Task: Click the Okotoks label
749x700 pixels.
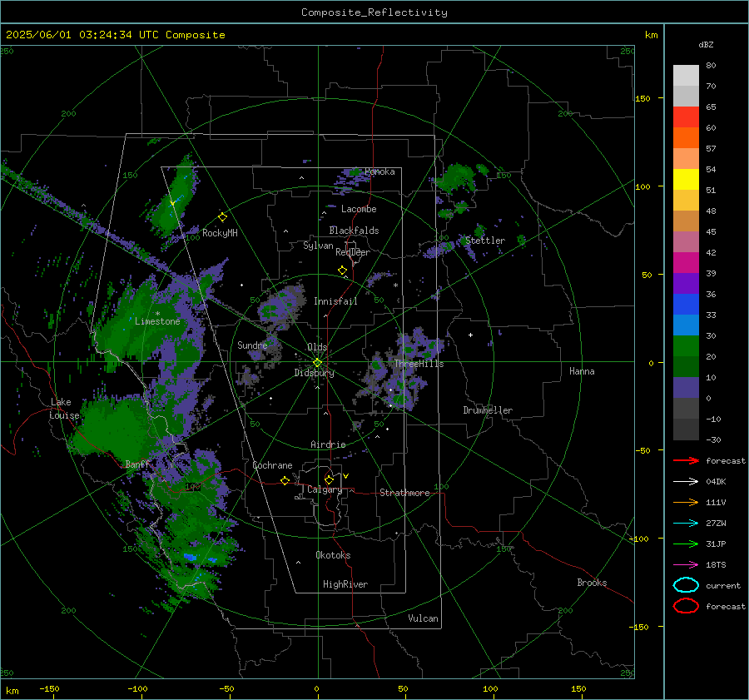Action: pos(333,555)
